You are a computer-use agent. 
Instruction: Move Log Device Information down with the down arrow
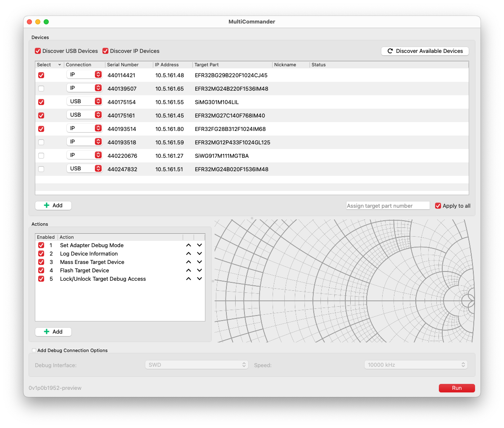click(199, 253)
